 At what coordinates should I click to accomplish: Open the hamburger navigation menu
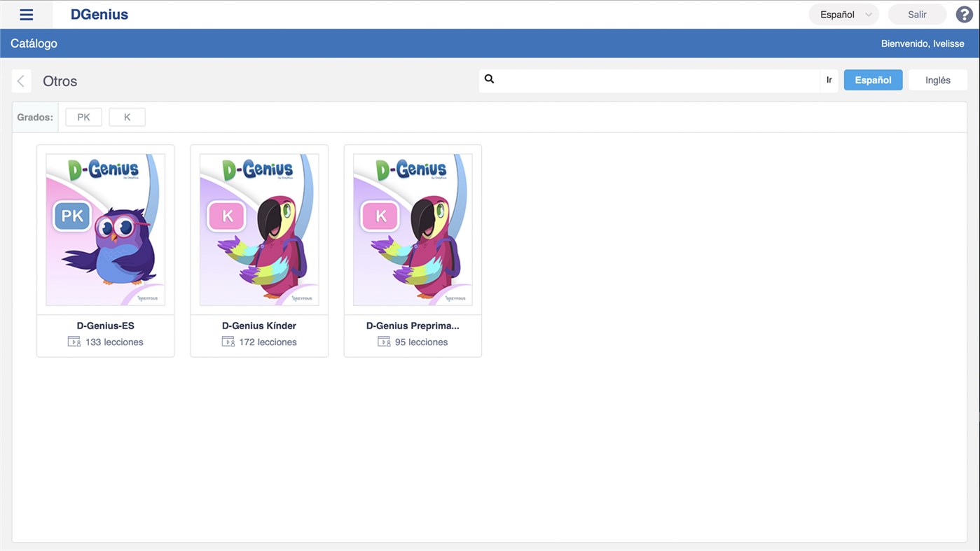(x=26, y=13)
